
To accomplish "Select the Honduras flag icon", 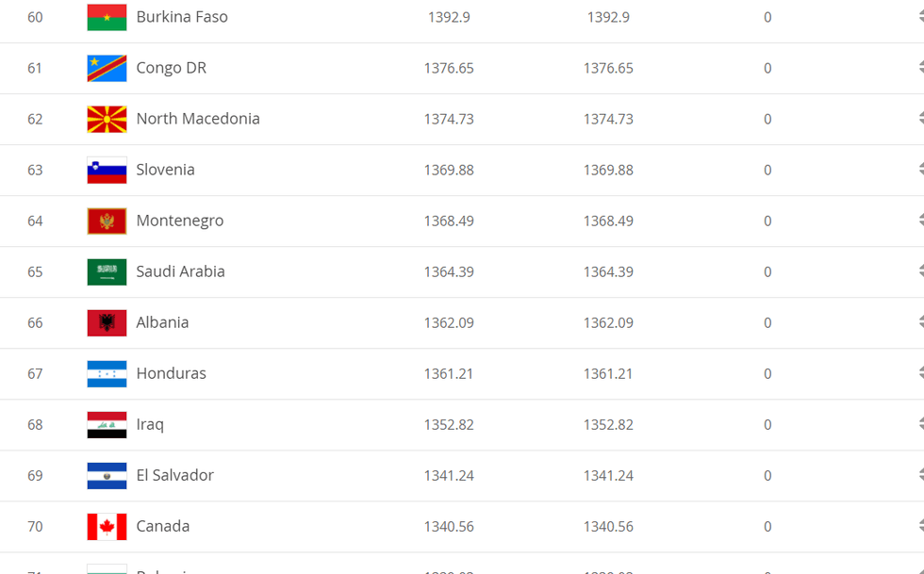I will click(x=107, y=373).
